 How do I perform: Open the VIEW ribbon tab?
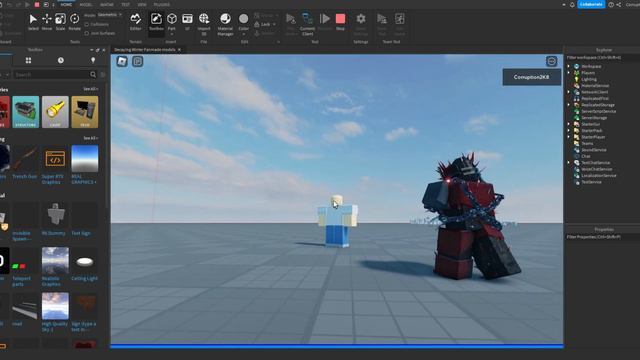[x=142, y=4]
